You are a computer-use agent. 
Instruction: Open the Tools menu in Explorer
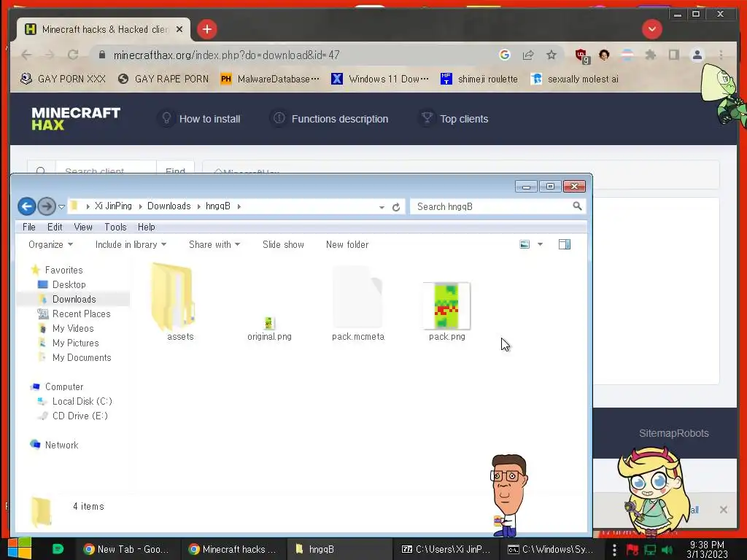click(x=115, y=227)
